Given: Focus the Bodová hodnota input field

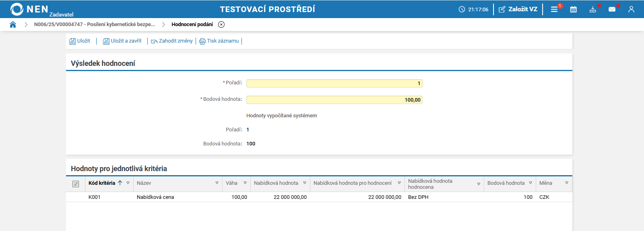Looking at the screenshot, I should point(334,100).
